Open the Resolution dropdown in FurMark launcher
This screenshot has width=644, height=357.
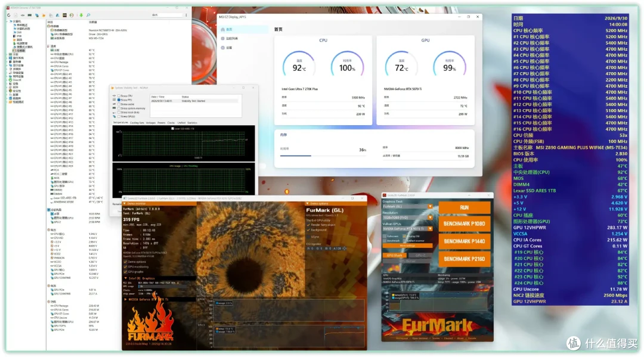pos(430,218)
